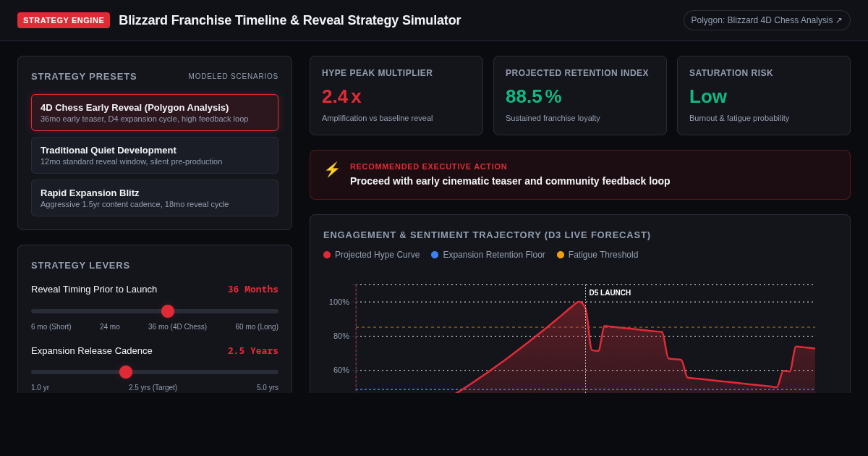Click the 100% axis label
The height and width of the screenshot is (456, 868).
pyautogui.click(x=339, y=302)
